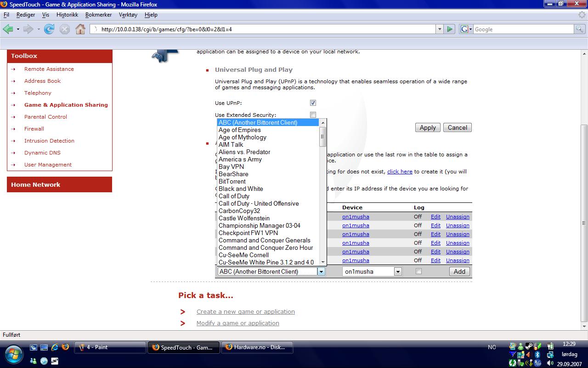Image resolution: width=588 pixels, height=368 pixels.
Task: Click the dropdown list scrollbar thumb
Action: [323, 136]
